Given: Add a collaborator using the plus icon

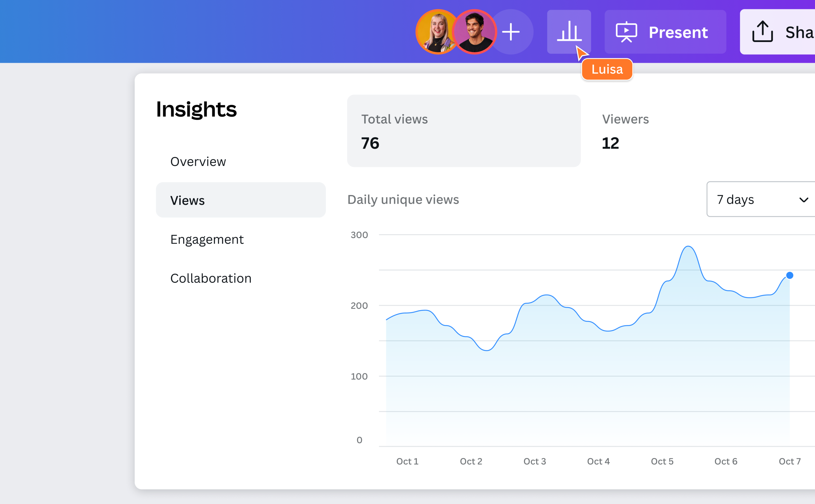Looking at the screenshot, I should tap(511, 32).
